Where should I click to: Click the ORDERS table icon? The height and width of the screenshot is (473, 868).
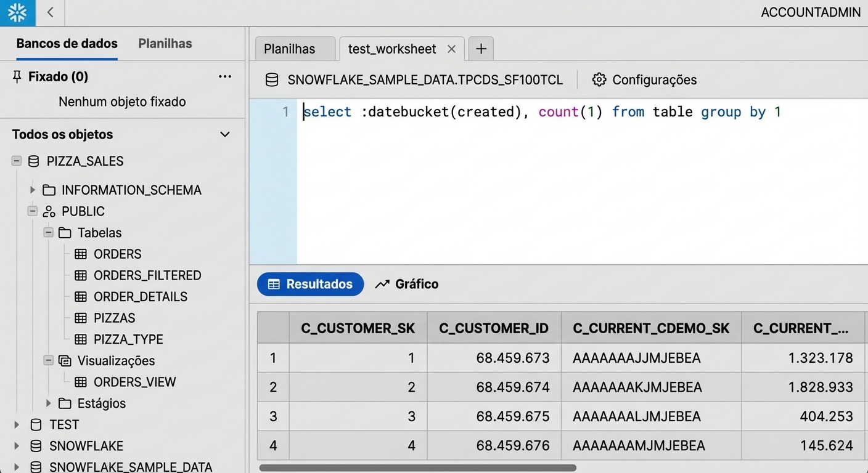pyautogui.click(x=81, y=254)
